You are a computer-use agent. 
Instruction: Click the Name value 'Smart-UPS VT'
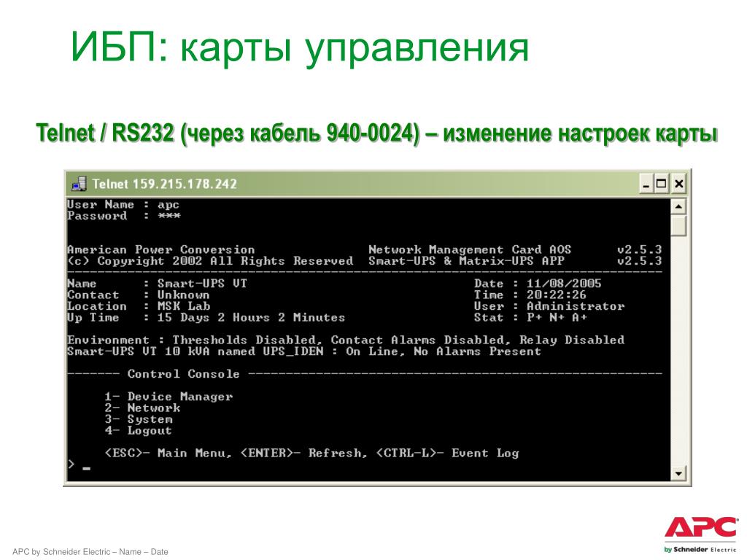coord(203,284)
